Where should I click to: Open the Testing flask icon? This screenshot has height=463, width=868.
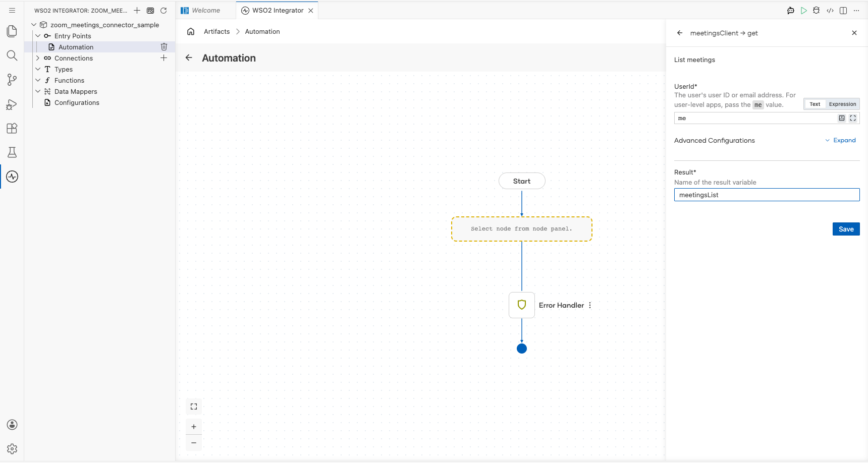[12, 152]
